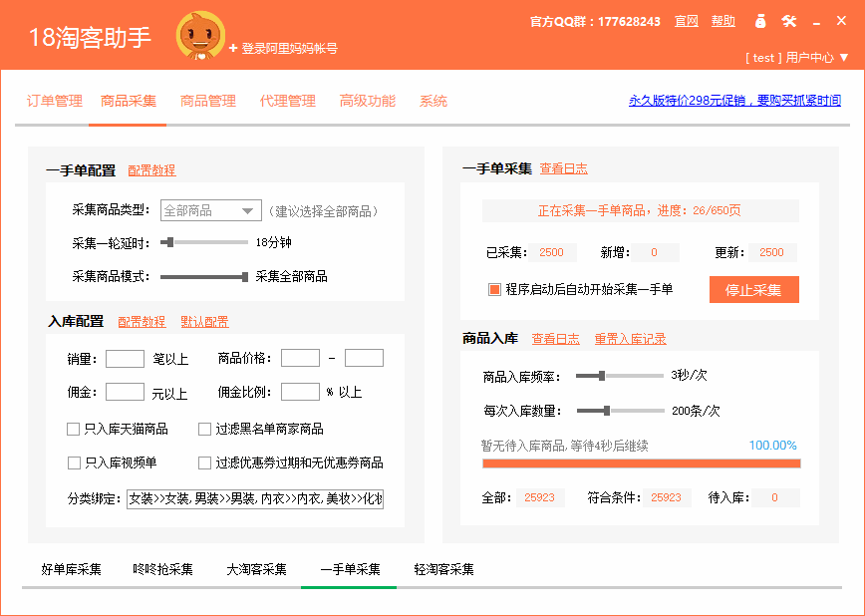Open 查看日志 link beside 商品入库
Screen dimensions: 865x616
click(555, 339)
